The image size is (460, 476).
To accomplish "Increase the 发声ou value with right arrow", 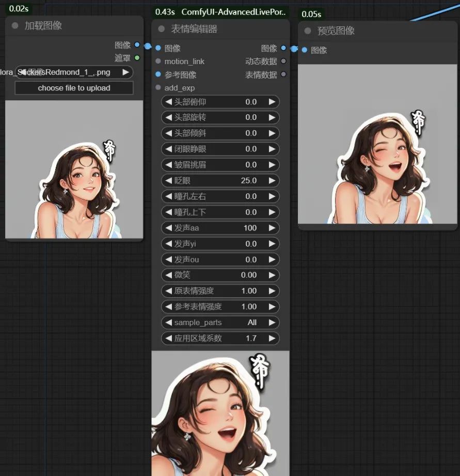I will pyautogui.click(x=272, y=259).
